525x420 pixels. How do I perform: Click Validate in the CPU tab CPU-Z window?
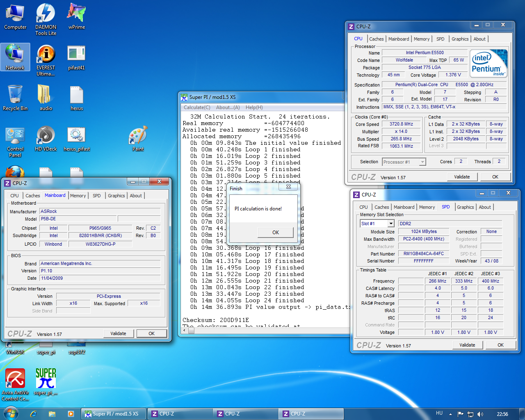tap(462, 177)
